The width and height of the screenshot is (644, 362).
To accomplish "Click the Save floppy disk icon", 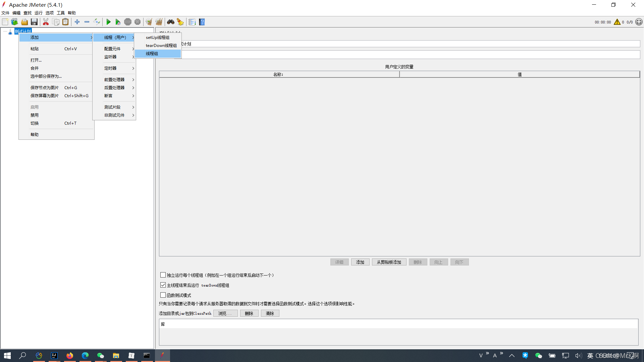I will pyautogui.click(x=34, y=22).
